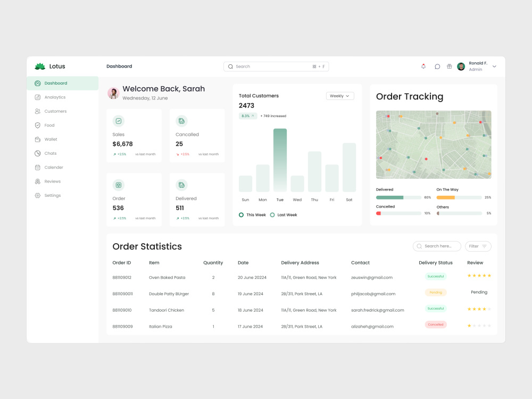Click the 17 June 2024 date cell

click(x=250, y=327)
